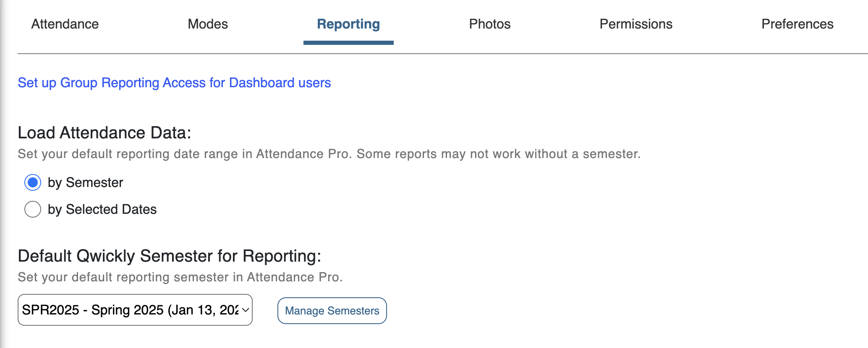Click the default reporting semester description text
The width and height of the screenshot is (868, 348).
(180, 278)
